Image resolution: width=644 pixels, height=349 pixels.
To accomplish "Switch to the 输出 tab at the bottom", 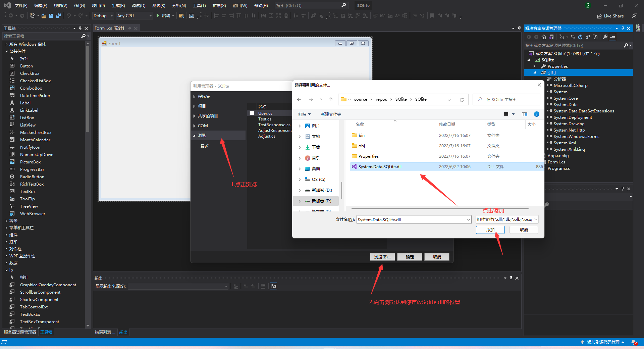I will click(x=123, y=332).
